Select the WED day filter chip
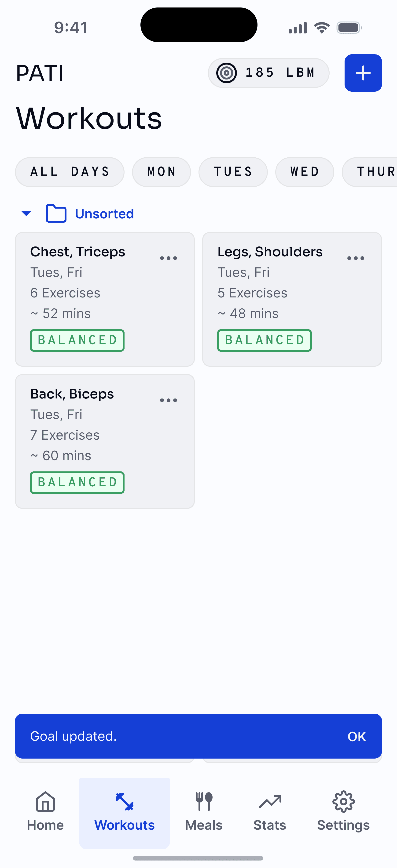This screenshot has height=868, width=397. [x=304, y=172]
